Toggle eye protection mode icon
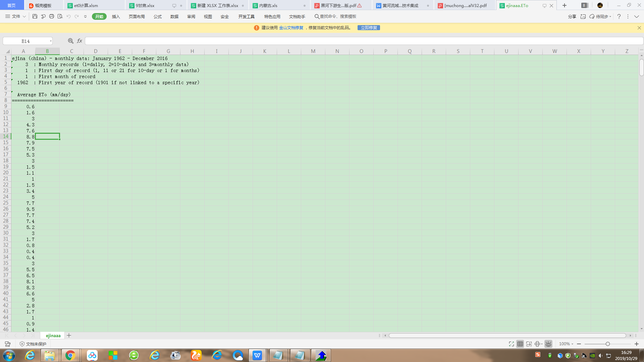 click(x=548, y=344)
